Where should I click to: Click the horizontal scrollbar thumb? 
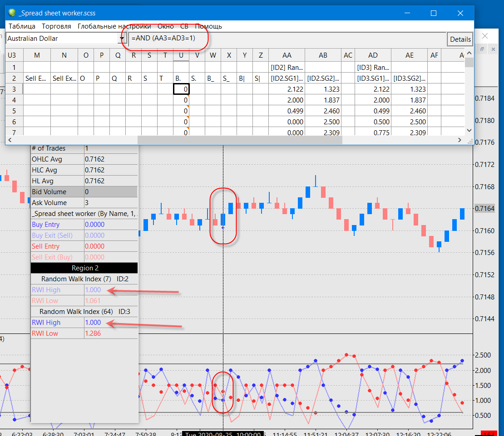click(x=239, y=140)
